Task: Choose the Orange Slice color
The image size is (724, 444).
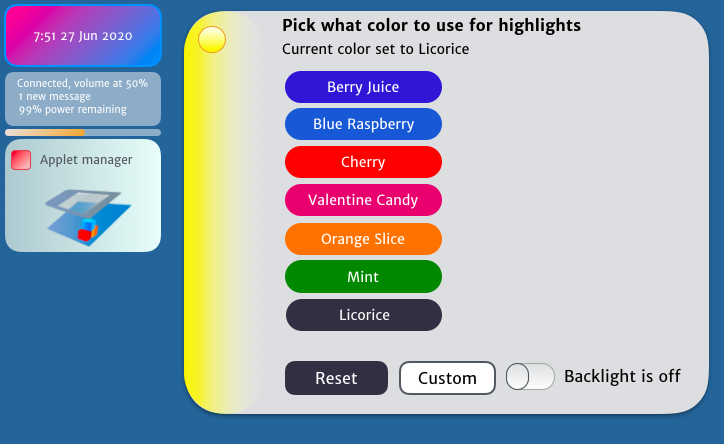Action: click(x=363, y=239)
